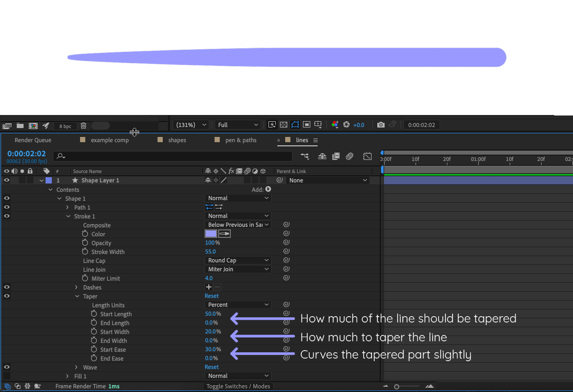Click Toggle Switches / Modes button

pyautogui.click(x=238, y=386)
